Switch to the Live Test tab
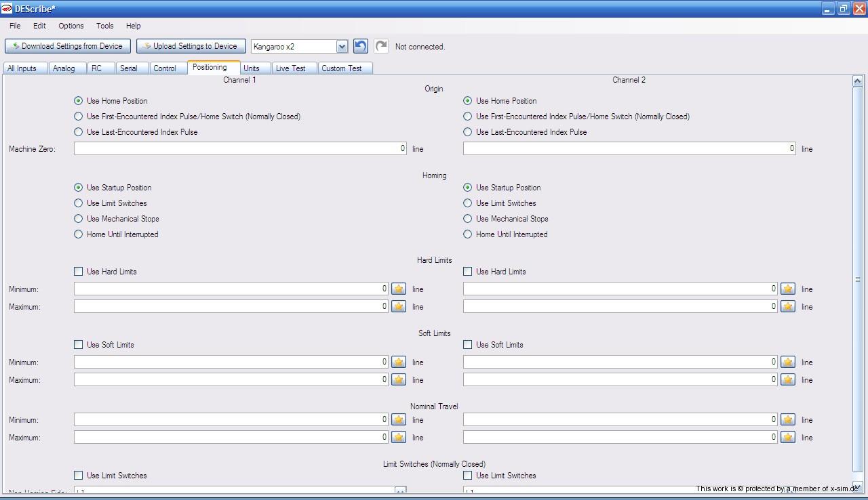 290,68
